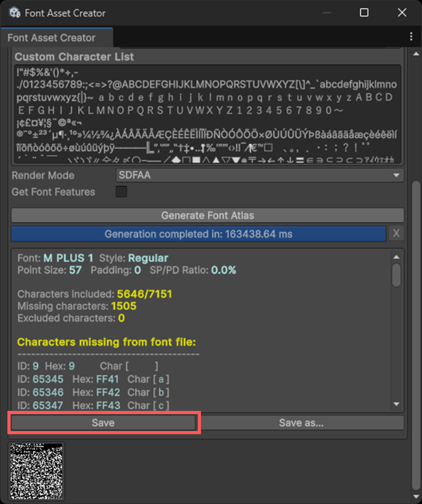Click the window scrollbar's bottom down arrow
Viewport: 422px width, 504px height.
tap(416, 497)
